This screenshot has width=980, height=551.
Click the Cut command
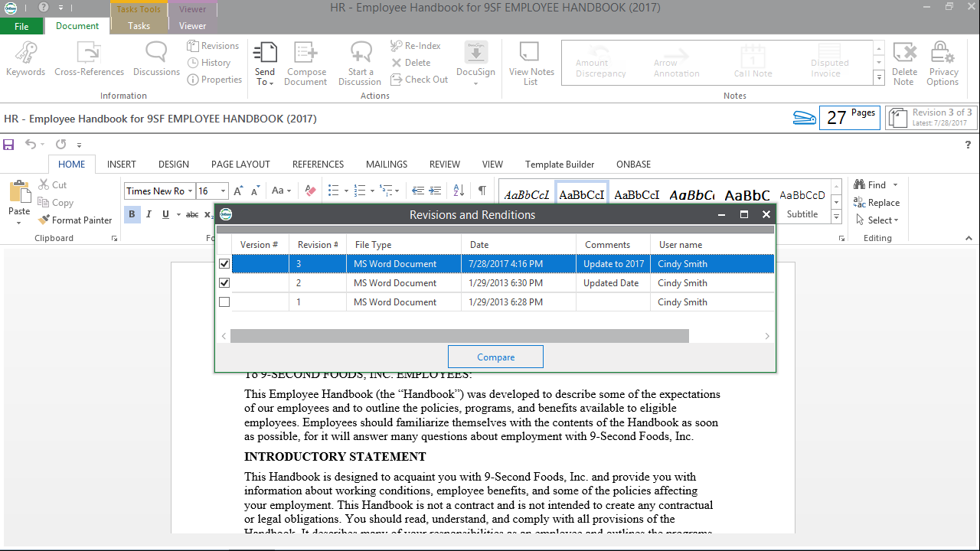click(x=52, y=185)
